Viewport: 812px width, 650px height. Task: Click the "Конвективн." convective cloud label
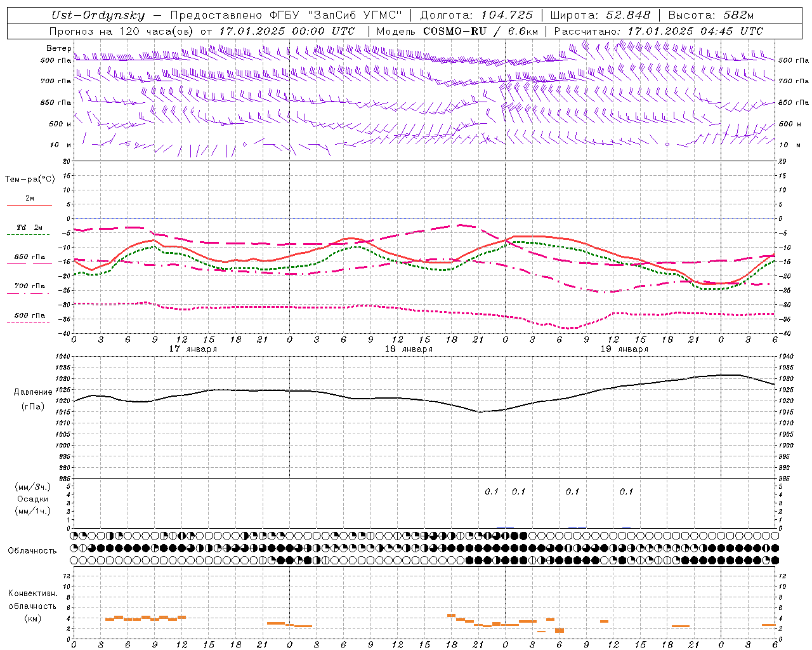(x=33, y=594)
